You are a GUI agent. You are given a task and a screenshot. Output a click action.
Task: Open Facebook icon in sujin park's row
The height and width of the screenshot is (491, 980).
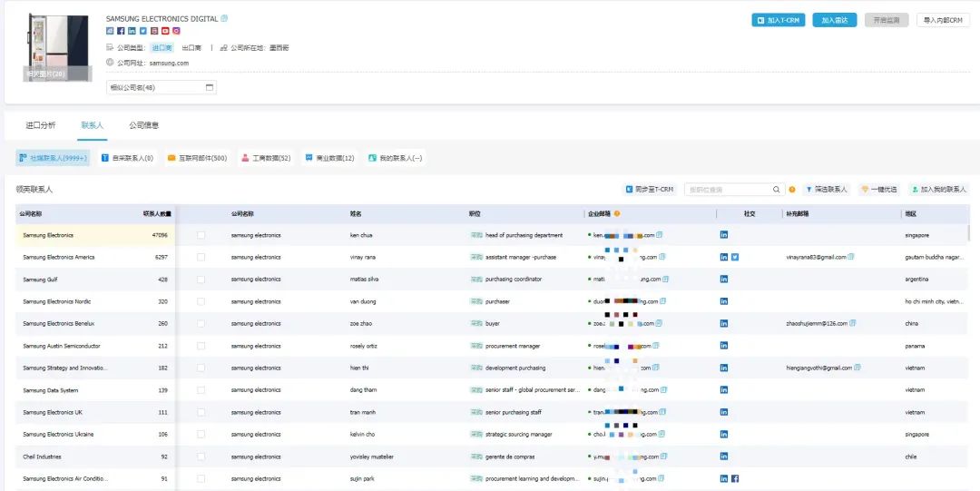click(735, 478)
